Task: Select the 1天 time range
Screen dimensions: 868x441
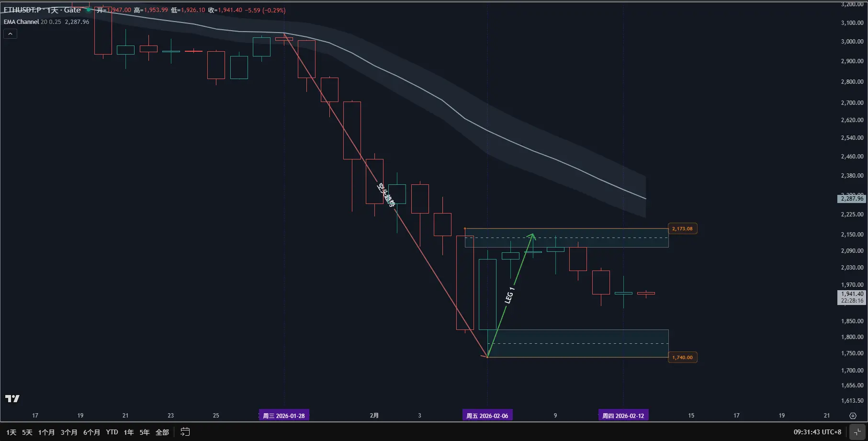Action: click(11, 432)
